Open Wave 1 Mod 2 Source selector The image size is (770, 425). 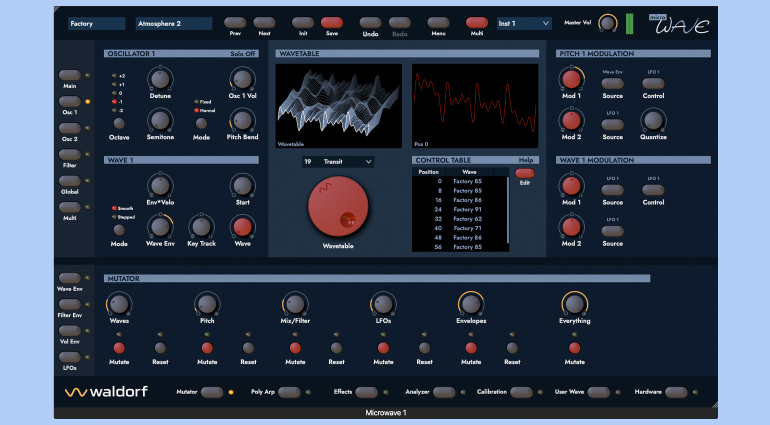(612, 231)
